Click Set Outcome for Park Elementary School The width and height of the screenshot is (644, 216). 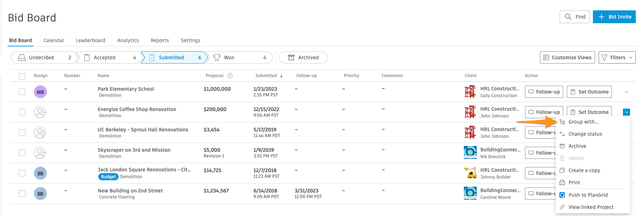tap(589, 92)
